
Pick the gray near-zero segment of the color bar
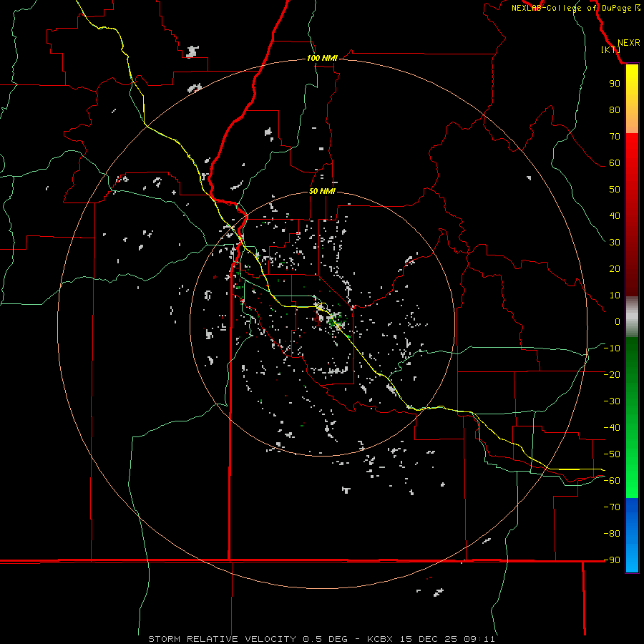tap(632, 317)
